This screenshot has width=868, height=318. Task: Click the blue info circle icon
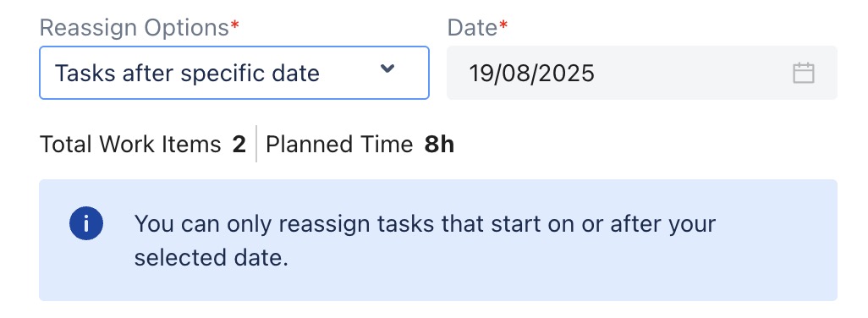85,223
